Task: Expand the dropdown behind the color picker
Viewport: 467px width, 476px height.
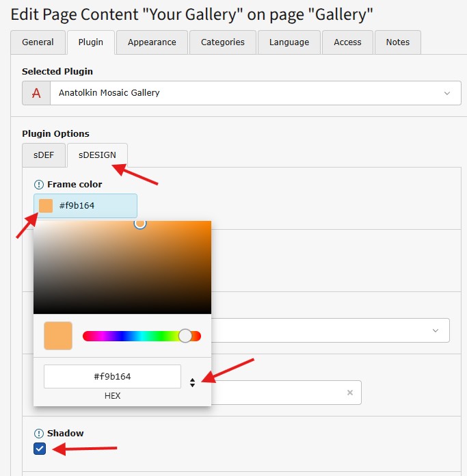Action: (435, 330)
